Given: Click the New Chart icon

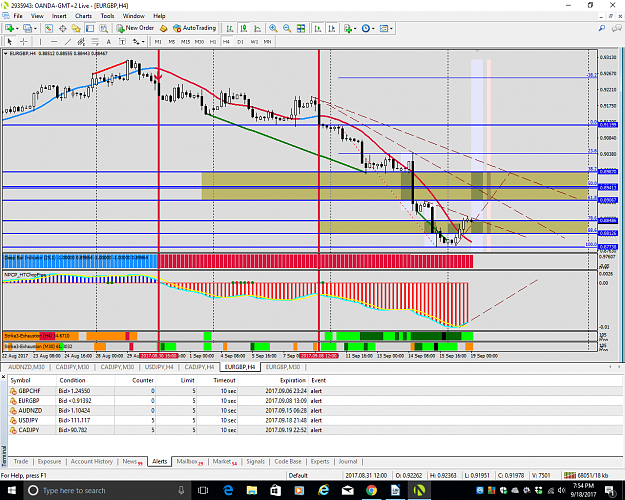Looking at the screenshot, I should click(9, 28).
